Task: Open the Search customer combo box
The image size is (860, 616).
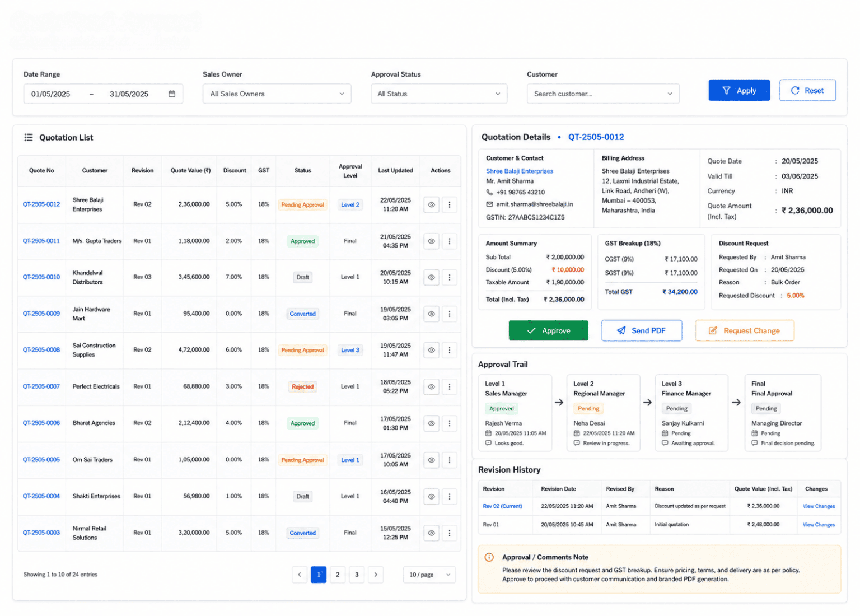Action: click(x=603, y=94)
